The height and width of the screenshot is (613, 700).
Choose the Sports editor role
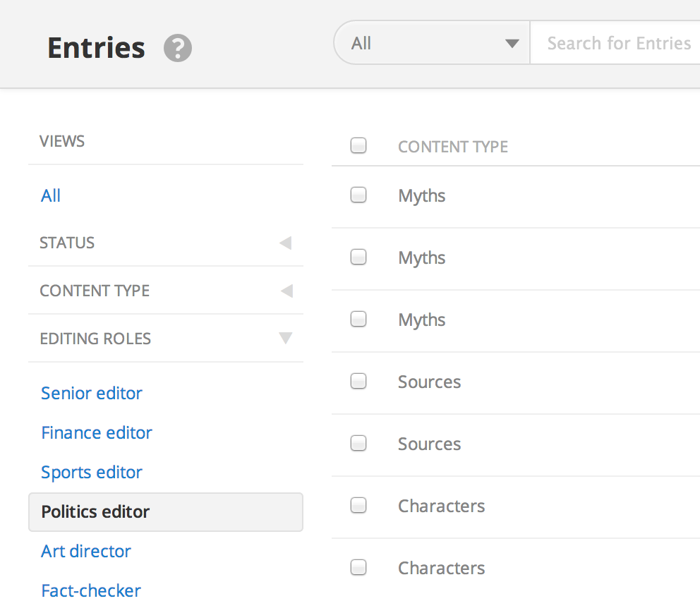pos(92,472)
